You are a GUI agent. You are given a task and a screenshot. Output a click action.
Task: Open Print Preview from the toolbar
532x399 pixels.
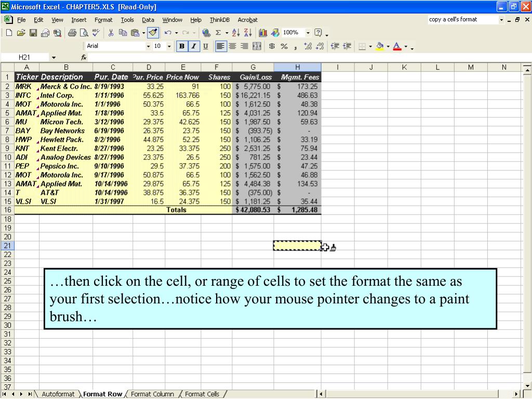(x=84, y=33)
